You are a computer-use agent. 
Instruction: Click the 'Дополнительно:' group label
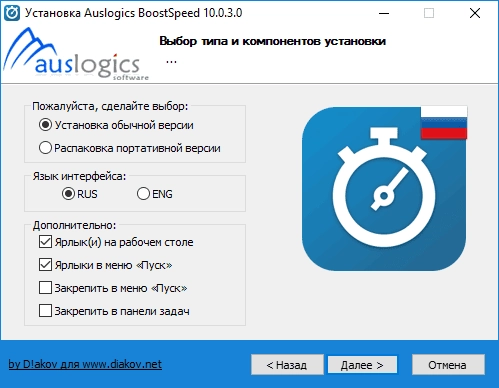point(74,225)
